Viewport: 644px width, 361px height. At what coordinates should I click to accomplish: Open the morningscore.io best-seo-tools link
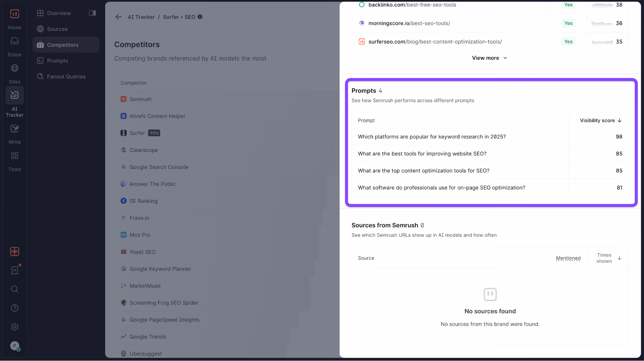click(x=409, y=23)
